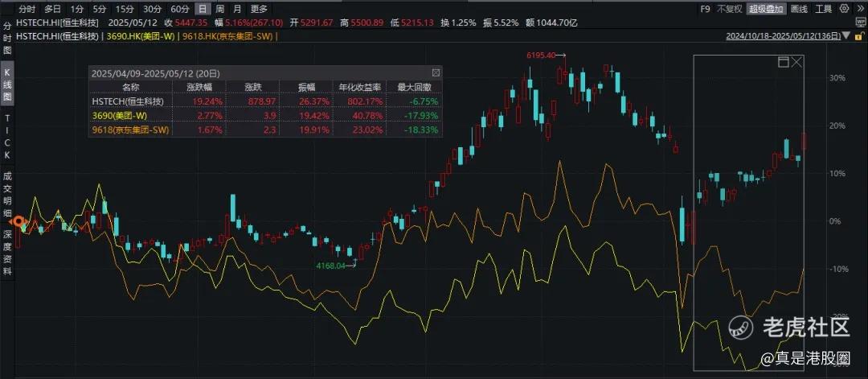Image resolution: width=868 pixels, height=379 pixels.
Task: Click F9 button in top toolbar
Action: point(705,9)
